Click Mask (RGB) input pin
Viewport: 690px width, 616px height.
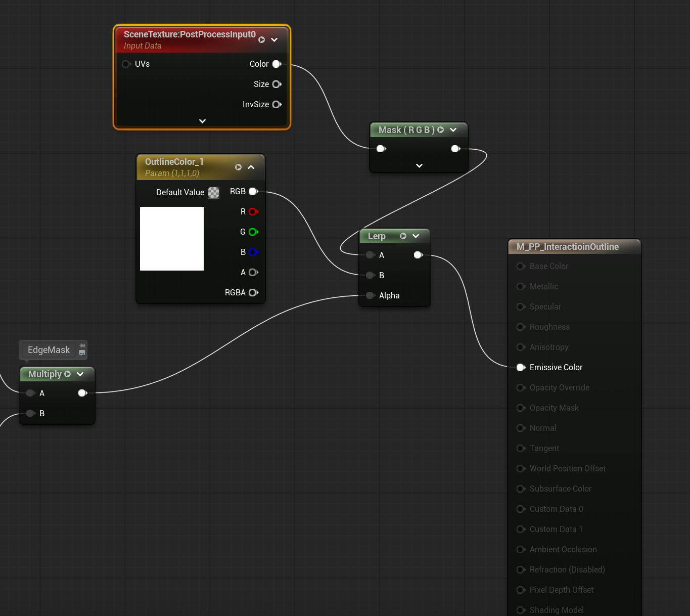pos(381,149)
